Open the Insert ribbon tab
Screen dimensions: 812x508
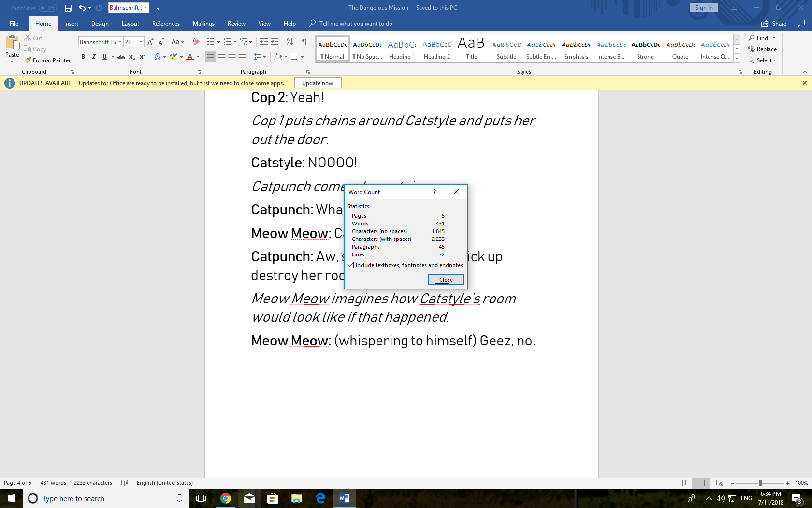71,24
